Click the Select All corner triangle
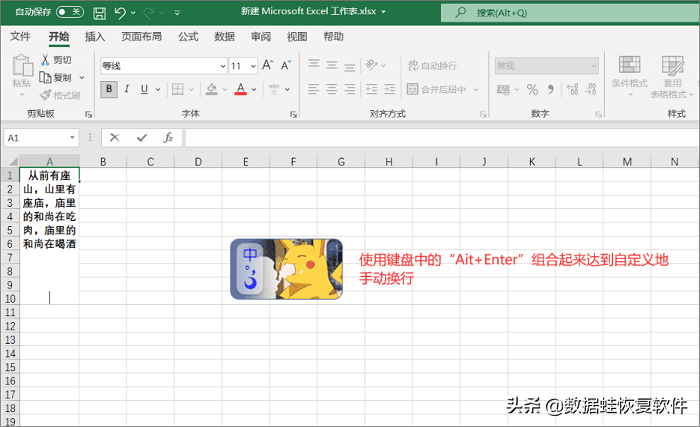 click(x=13, y=161)
